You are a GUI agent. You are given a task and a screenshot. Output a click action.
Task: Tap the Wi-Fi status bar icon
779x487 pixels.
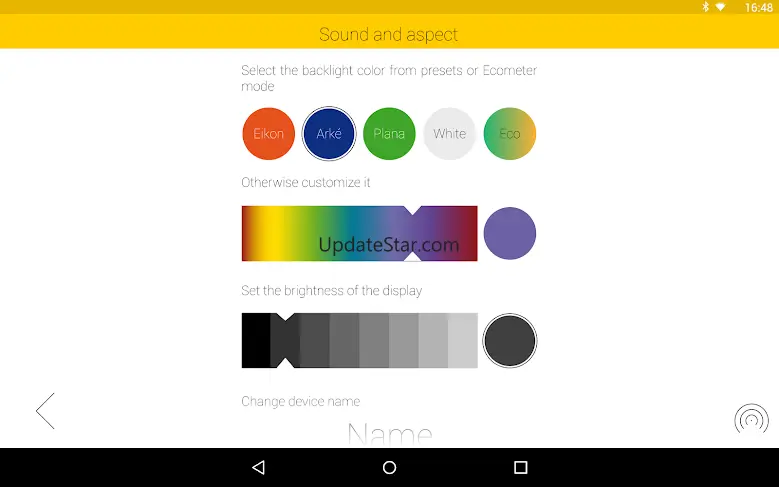720,7
